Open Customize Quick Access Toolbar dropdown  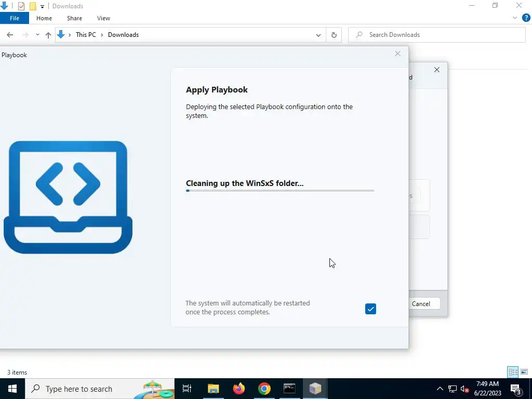point(42,6)
